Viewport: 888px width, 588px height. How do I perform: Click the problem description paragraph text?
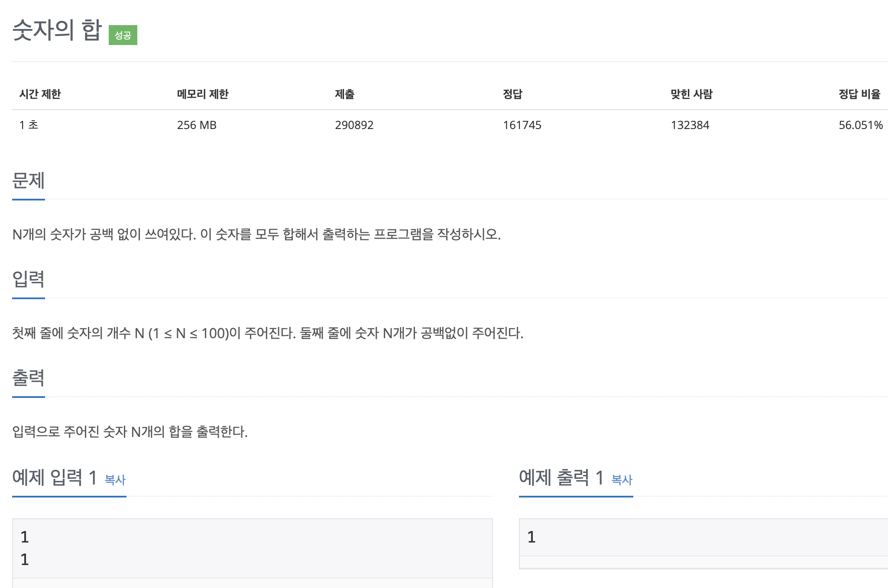coord(256,234)
